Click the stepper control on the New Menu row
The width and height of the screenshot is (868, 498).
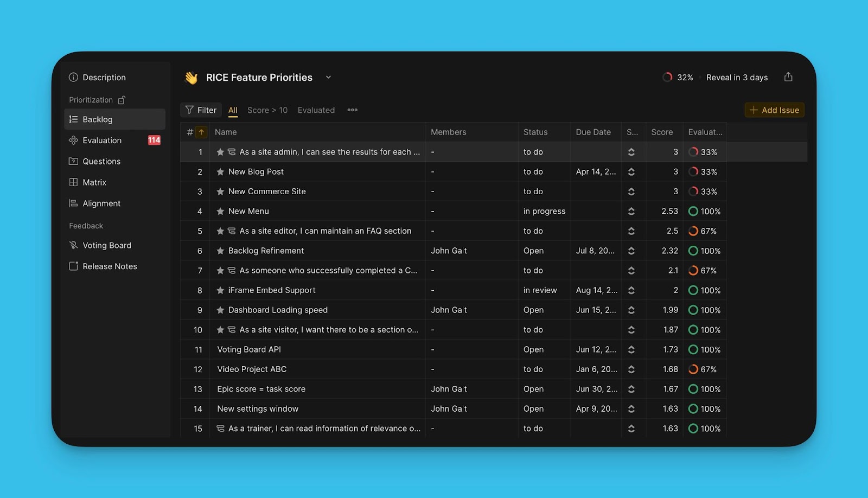[633, 211]
